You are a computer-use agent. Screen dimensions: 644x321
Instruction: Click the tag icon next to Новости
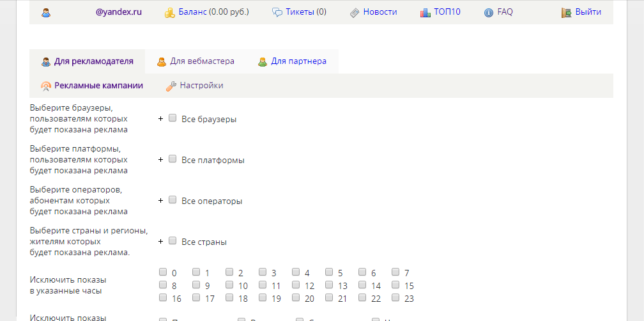click(x=355, y=13)
